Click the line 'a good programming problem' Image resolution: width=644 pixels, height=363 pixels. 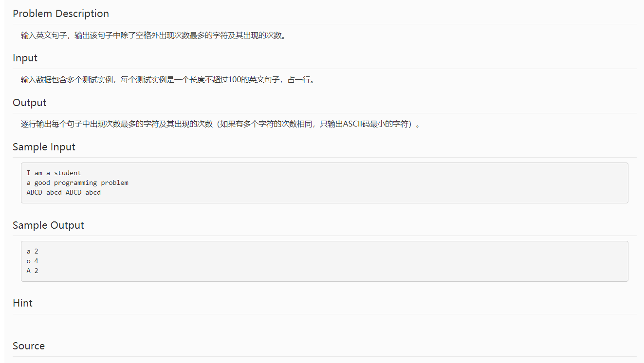77,182
